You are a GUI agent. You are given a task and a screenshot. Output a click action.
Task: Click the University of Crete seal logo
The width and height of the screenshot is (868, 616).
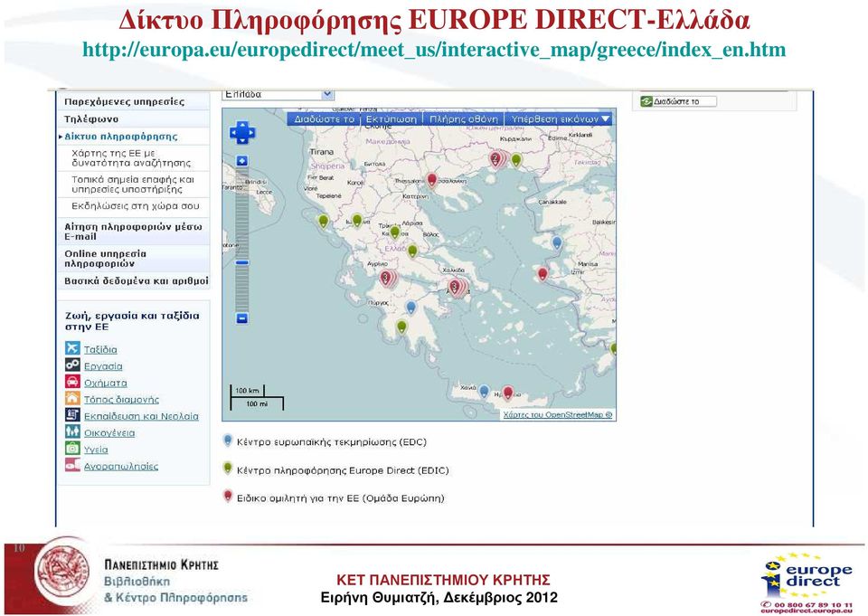point(62,571)
